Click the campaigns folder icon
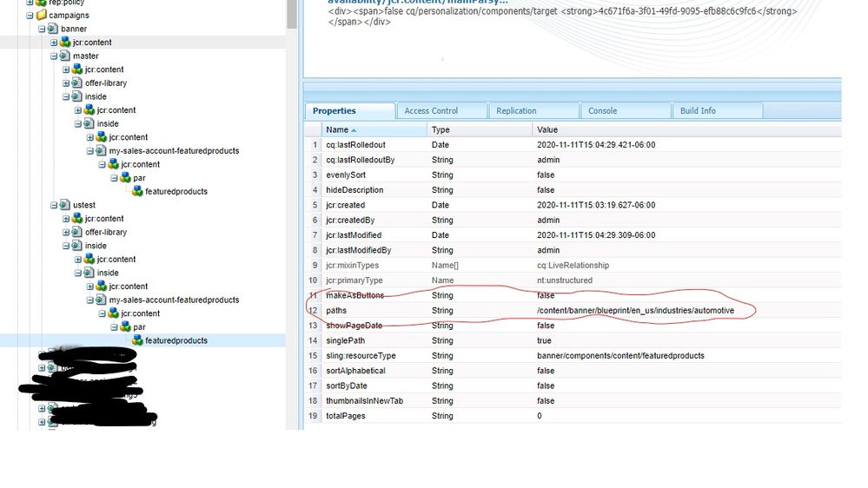Viewport: 868px width, 488px height. 41,15
